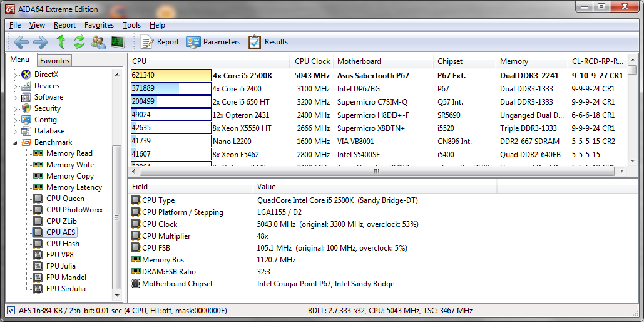Sort by CPU Clock column header
The width and height of the screenshot is (644, 322).
click(x=312, y=61)
